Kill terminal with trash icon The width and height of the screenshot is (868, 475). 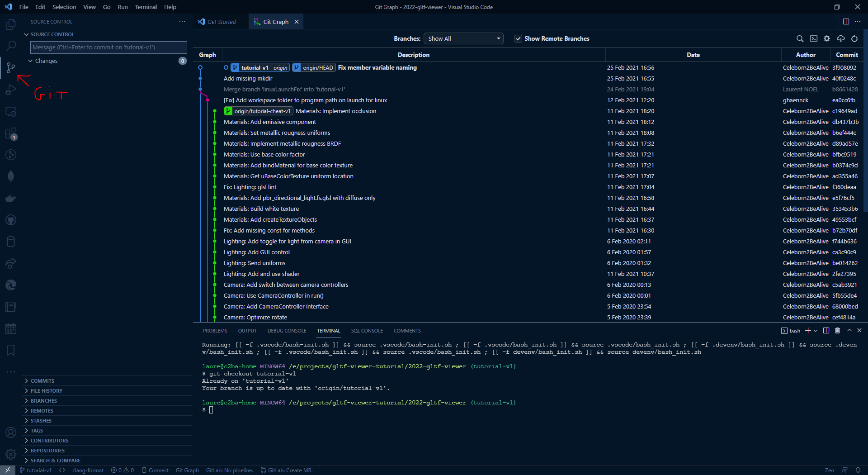837,331
